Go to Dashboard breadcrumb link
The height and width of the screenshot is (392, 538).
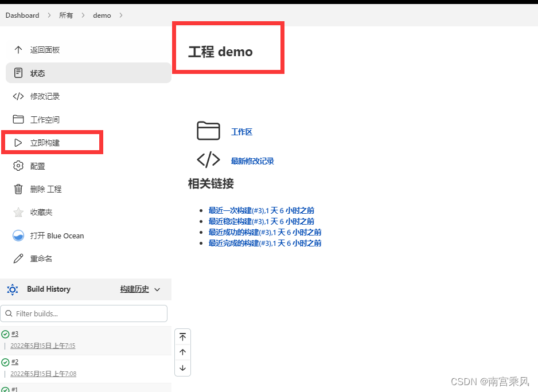(22, 15)
